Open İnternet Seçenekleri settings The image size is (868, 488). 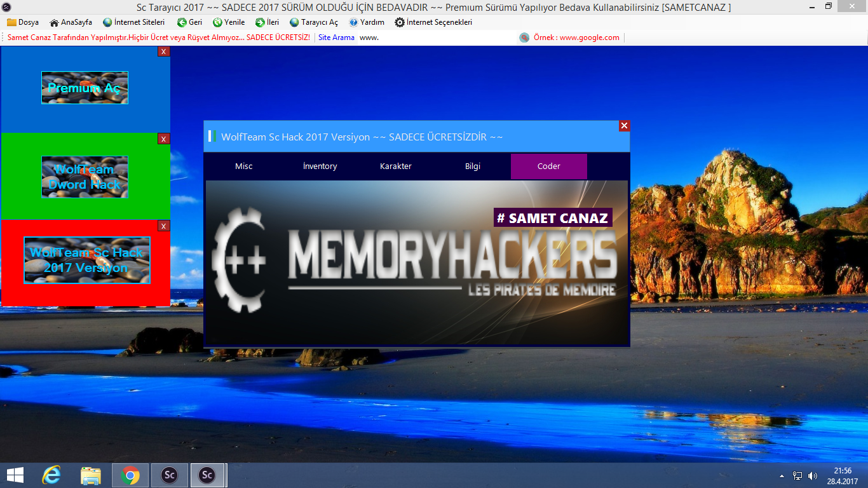click(433, 22)
